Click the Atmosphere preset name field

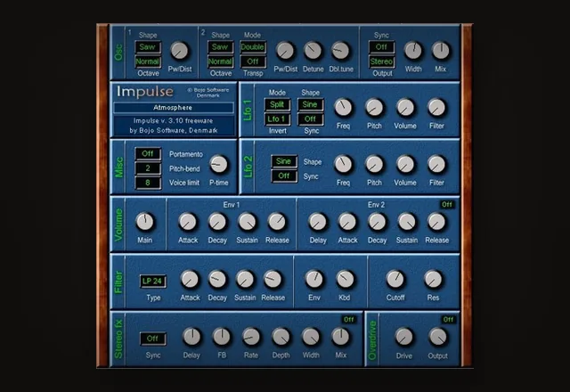click(x=173, y=108)
